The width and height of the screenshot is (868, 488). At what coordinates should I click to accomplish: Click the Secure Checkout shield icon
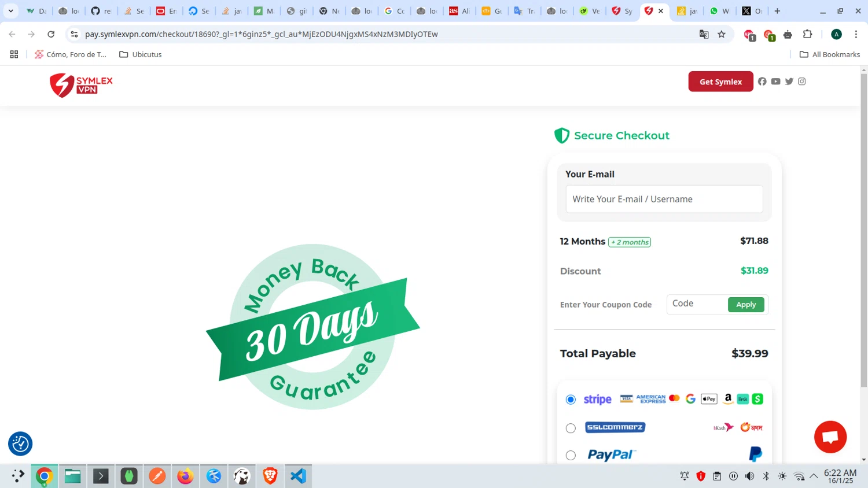coord(562,135)
